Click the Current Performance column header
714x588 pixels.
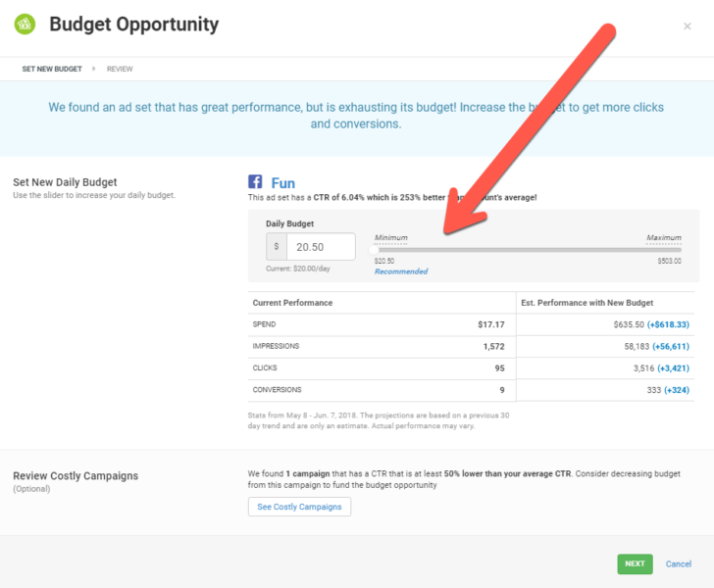292,303
